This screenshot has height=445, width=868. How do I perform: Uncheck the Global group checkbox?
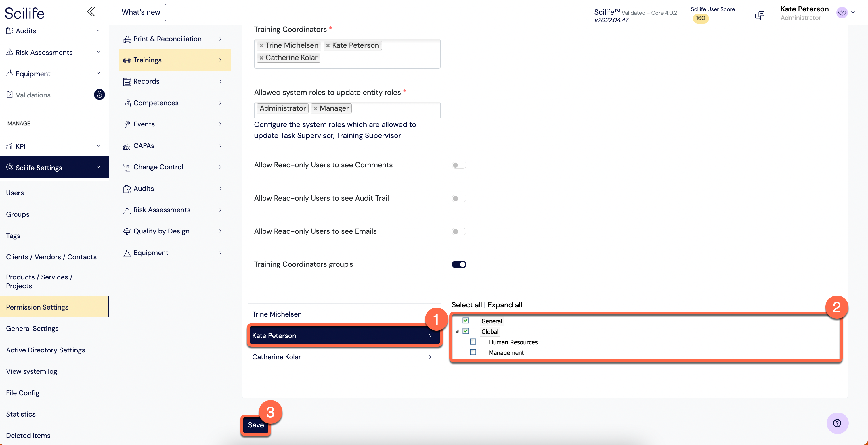(x=465, y=331)
